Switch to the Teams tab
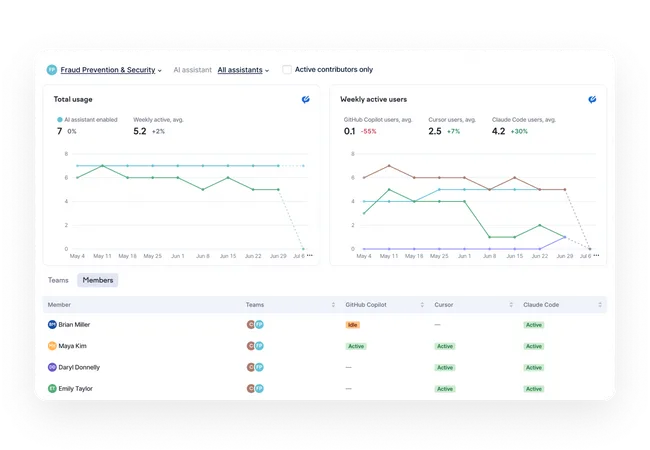 58,280
